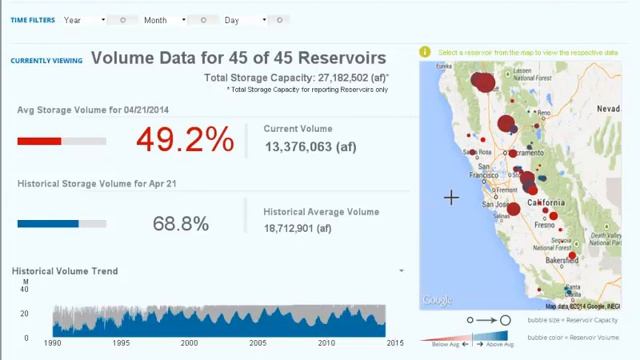This screenshot has width=640, height=360.
Task: Select red bubble beside the Sacramento label
Action: (x=513, y=153)
